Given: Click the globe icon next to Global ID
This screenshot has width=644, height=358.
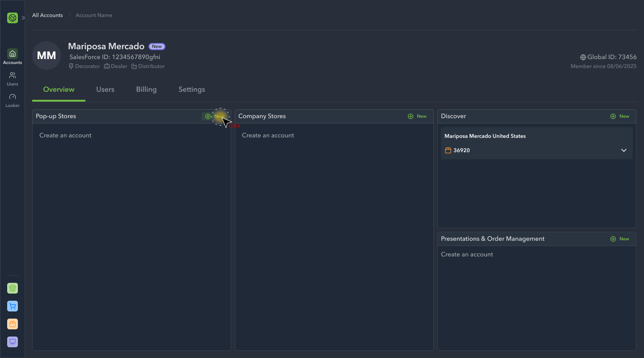Looking at the screenshot, I should 583,57.
